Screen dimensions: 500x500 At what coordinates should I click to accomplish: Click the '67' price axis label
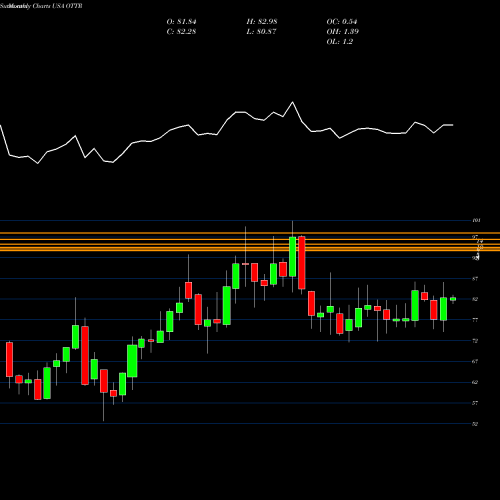click(475, 361)
